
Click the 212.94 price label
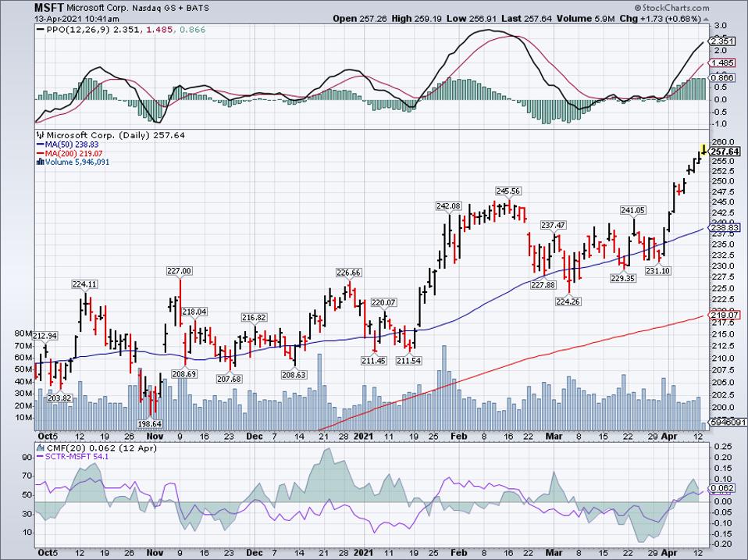coord(45,336)
